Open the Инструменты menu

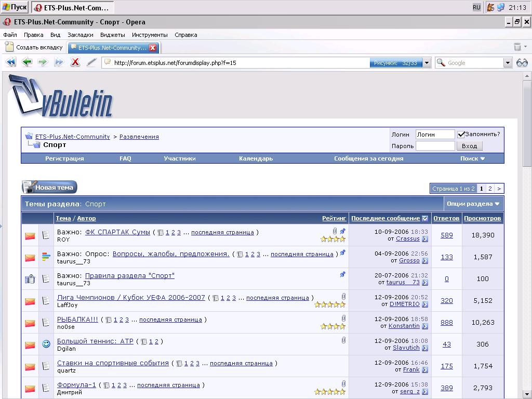coord(150,35)
